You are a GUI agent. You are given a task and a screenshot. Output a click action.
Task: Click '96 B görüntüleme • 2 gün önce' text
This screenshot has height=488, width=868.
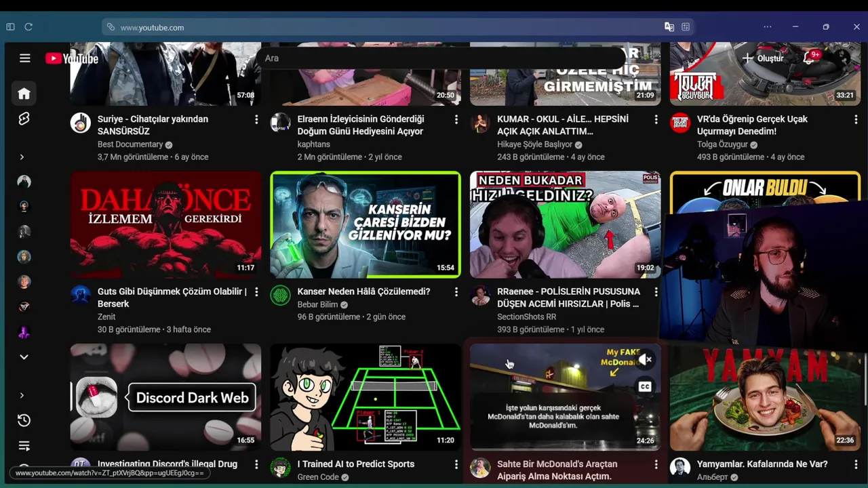[x=351, y=317]
